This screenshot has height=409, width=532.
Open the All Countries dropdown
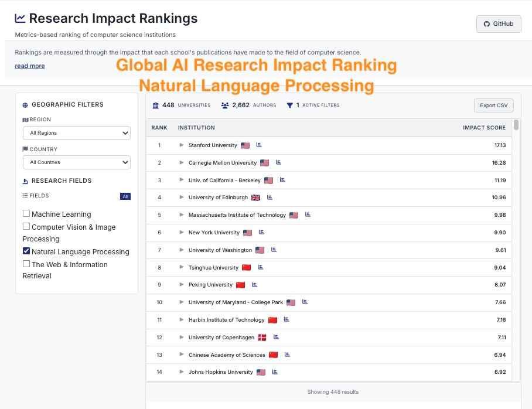[77, 162]
